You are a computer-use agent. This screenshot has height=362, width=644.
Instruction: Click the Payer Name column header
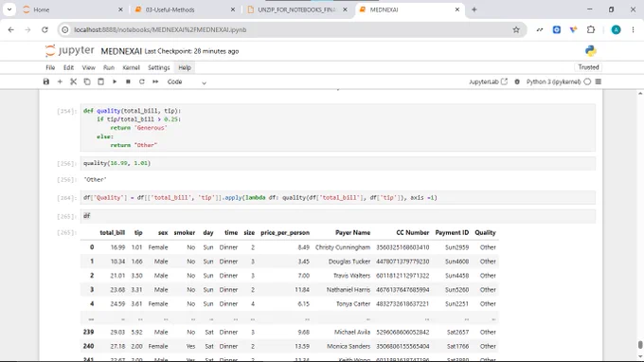352,232
